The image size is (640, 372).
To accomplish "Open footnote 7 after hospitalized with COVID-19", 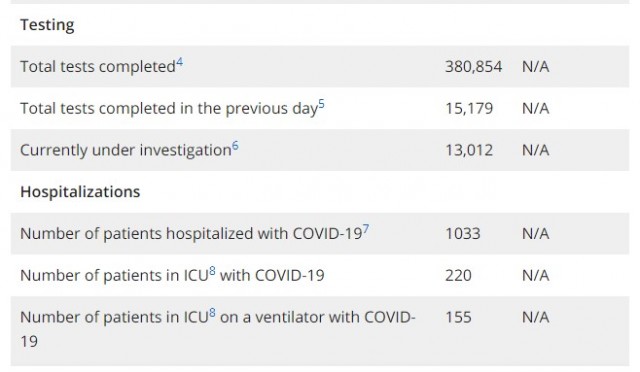I will (366, 229).
